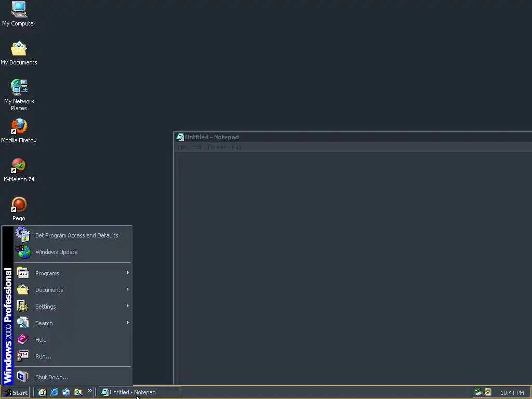Open the Run... dialog entry

tap(73, 356)
